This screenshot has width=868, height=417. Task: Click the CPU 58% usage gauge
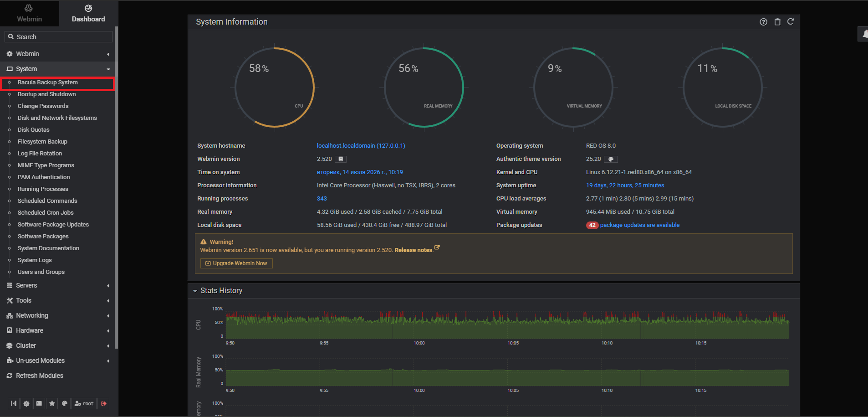[x=275, y=88]
